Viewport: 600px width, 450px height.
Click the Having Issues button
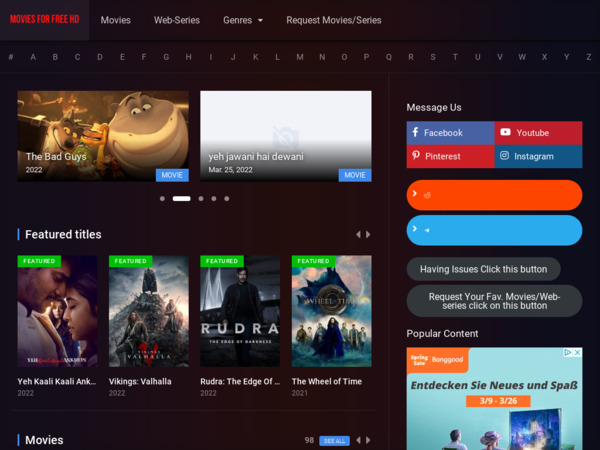tap(483, 269)
